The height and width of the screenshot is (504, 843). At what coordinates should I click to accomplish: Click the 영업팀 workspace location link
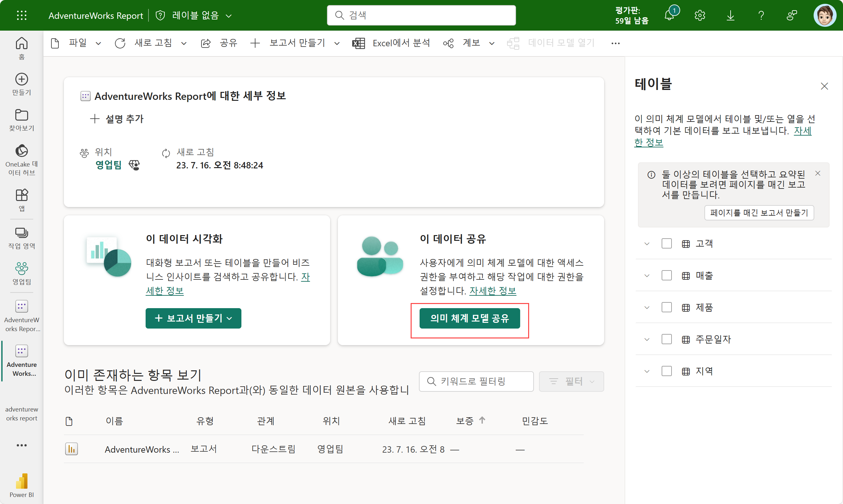[x=109, y=165]
